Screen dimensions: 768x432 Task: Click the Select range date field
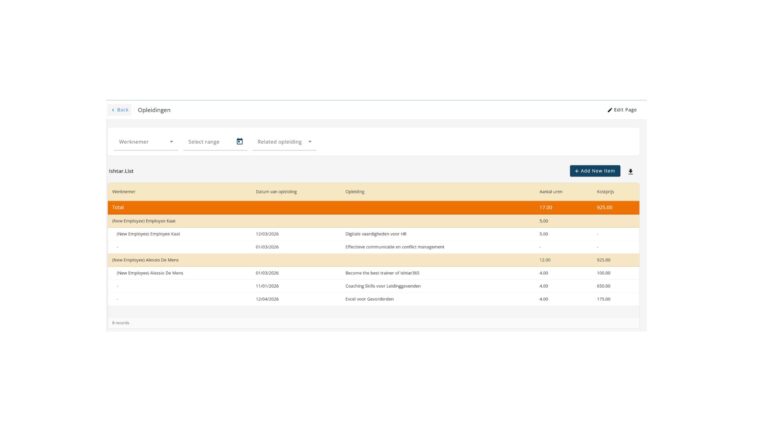208,142
